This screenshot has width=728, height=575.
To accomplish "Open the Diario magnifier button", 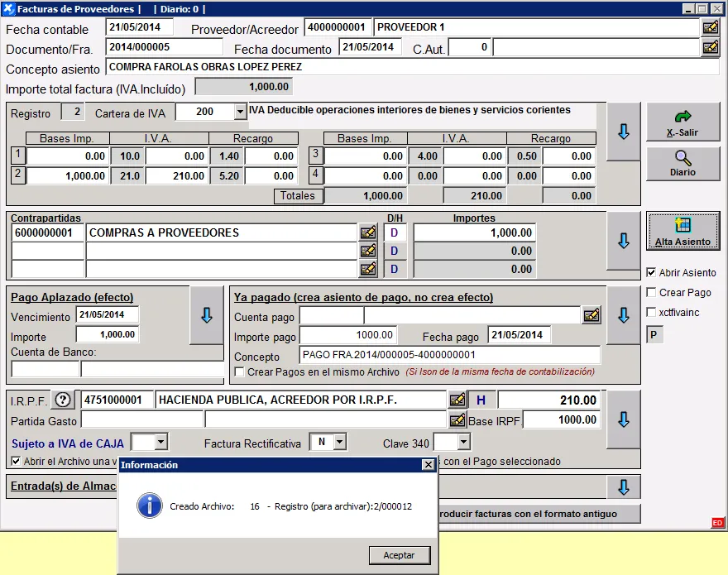I will click(682, 163).
